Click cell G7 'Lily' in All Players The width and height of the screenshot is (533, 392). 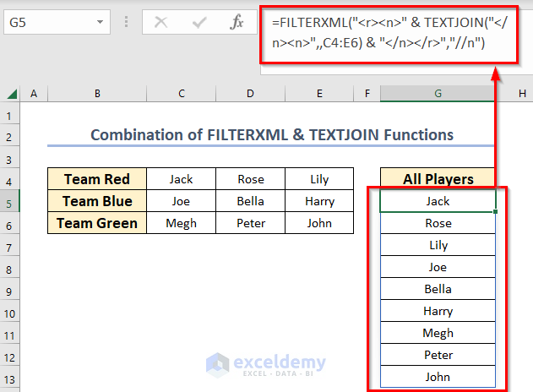(x=438, y=245)
